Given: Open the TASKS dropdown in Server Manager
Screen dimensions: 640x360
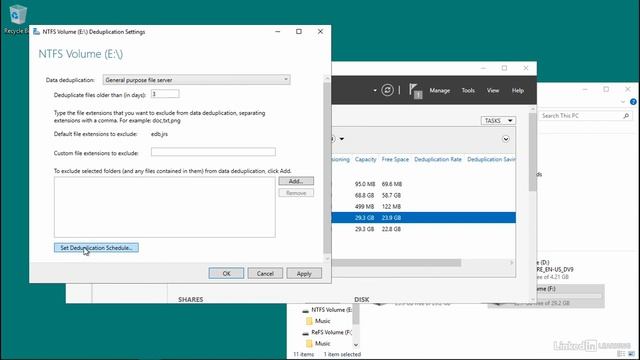Looking at the screenshot, I should 498,120.
